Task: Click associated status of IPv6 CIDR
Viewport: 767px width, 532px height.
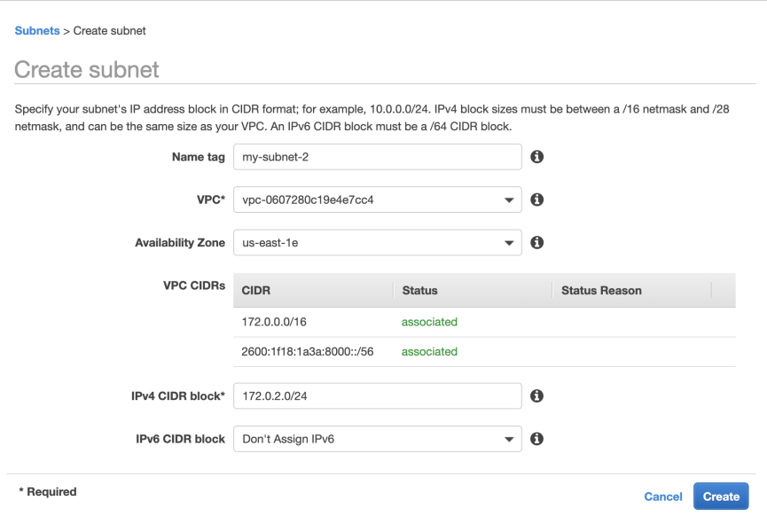Action: (429, 352)
